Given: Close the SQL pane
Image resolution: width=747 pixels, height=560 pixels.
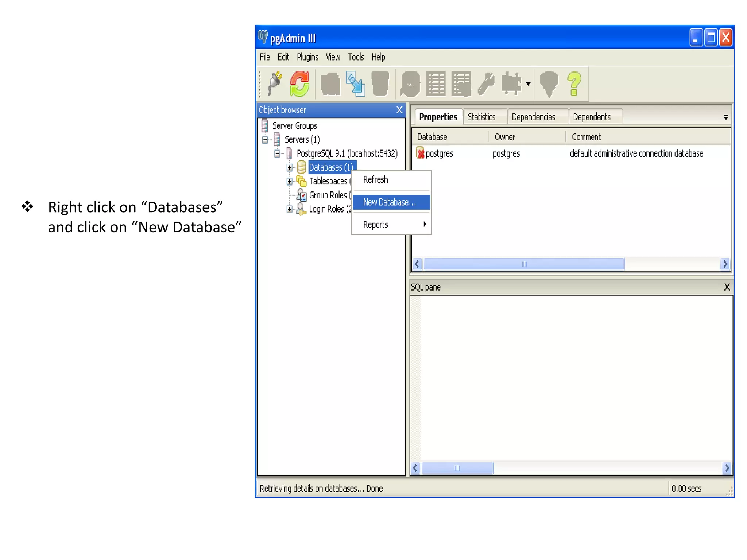Looking at the screenshot, I should pyautogui.click(x=727, y=287).
